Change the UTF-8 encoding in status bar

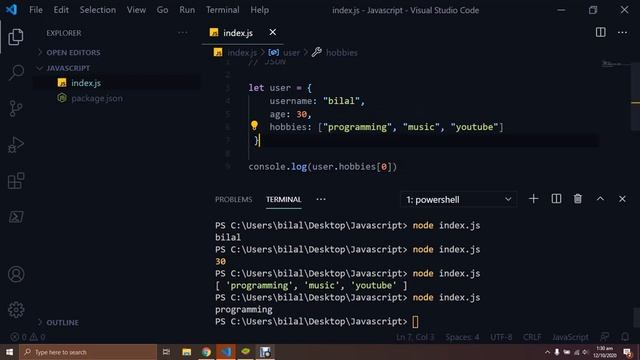click(501, 337)
